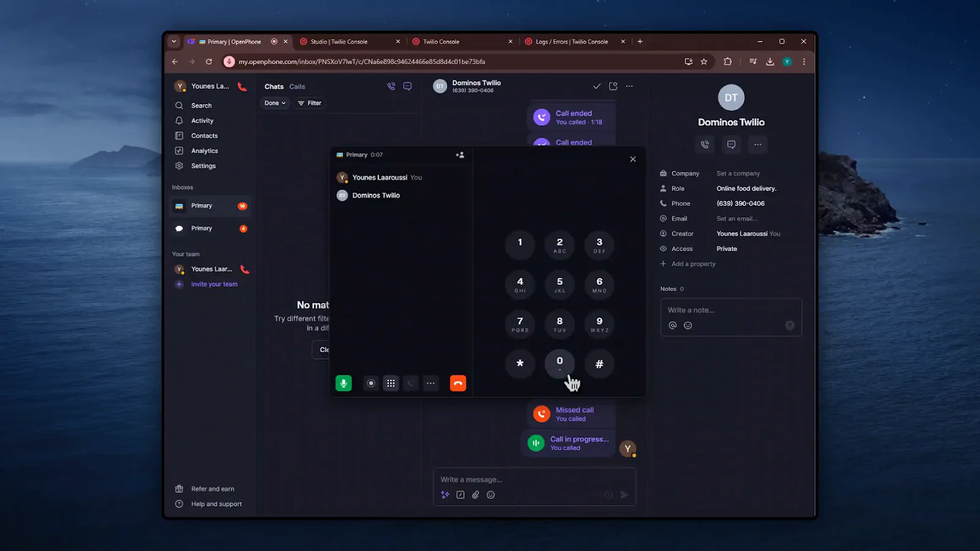Dial digit 2 ABC on keypad
The height and width of the screenshot is (551, 980).
click(560, 244)
